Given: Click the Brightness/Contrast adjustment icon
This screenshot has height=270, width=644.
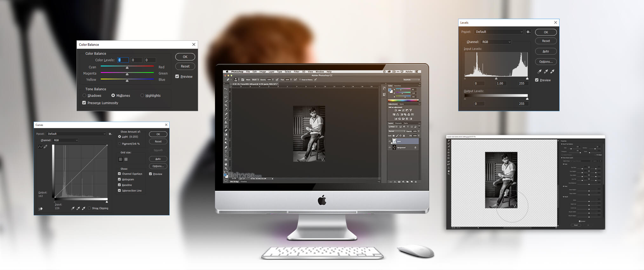Looking at the screenshot, I should [395, 110].
